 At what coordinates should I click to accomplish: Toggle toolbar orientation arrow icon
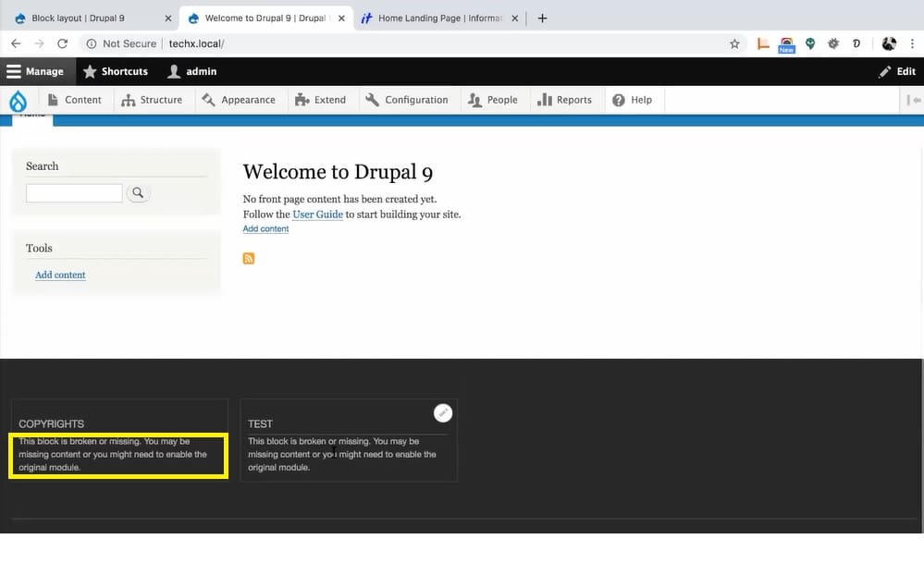(914, 100)
